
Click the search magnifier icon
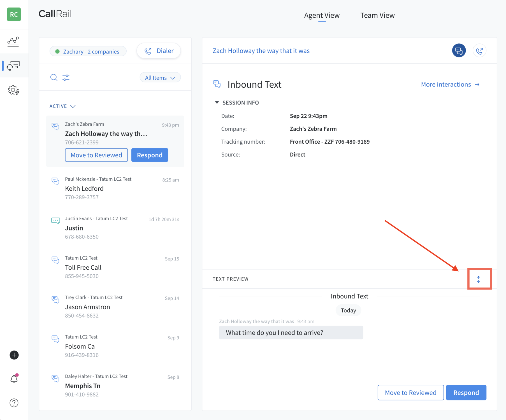(54, 78)
